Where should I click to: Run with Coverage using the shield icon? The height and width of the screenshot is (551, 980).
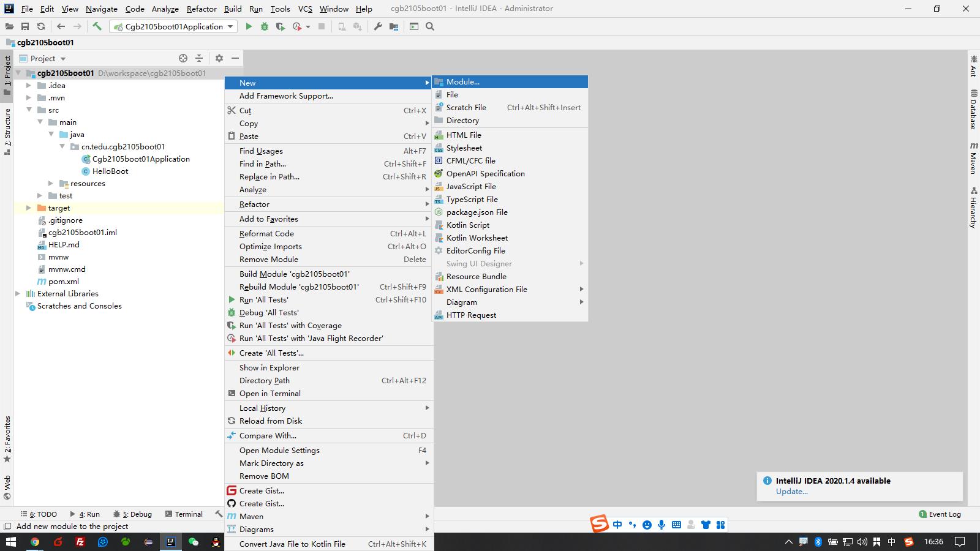point(281,26)
